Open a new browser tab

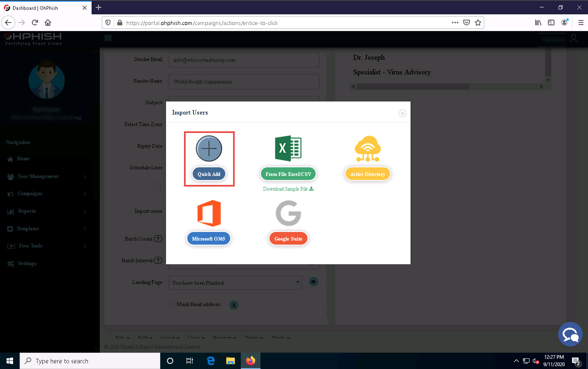click(x=99, y=7)
